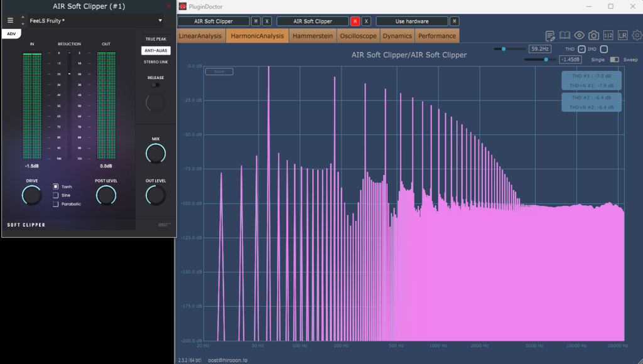Open PluginDoctor settings gear
The image size is (643, 364).
(637, 36)
